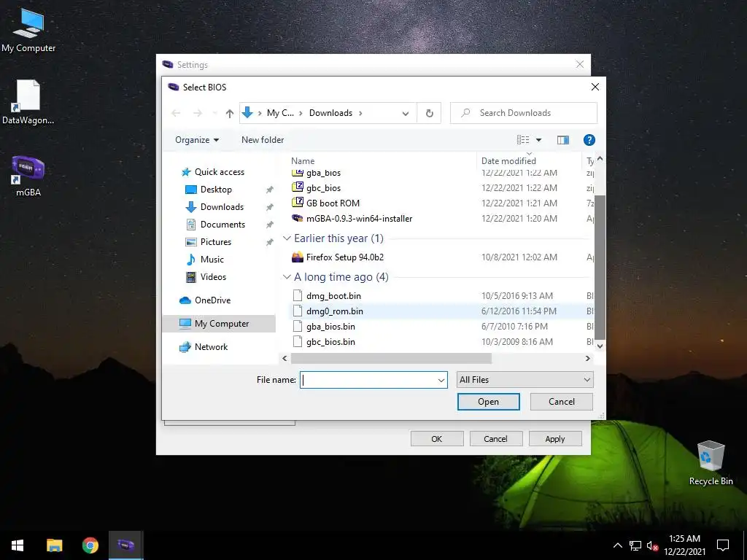Open the My Computer desktop icon
747x560 pixels.
[28, 30]
